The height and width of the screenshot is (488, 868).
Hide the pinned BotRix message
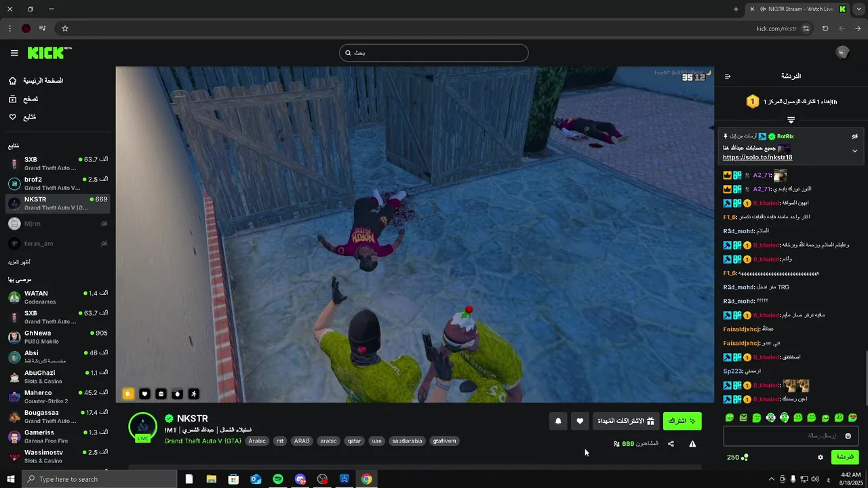[854, 136]
